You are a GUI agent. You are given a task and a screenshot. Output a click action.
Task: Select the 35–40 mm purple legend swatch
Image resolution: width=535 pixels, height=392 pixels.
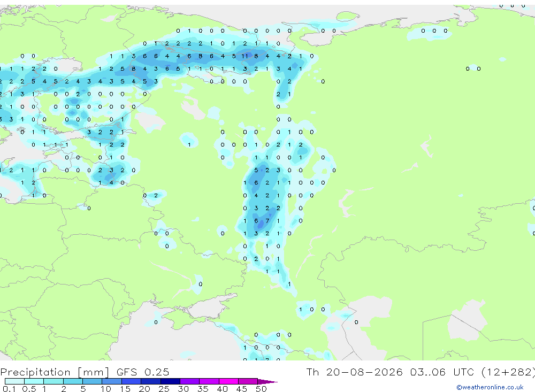(x=209, y=381)
